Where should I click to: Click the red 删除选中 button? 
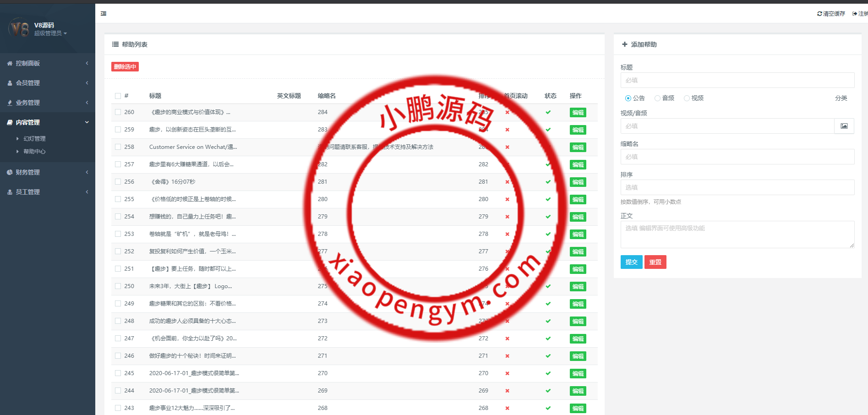click(x=125, y=67)
